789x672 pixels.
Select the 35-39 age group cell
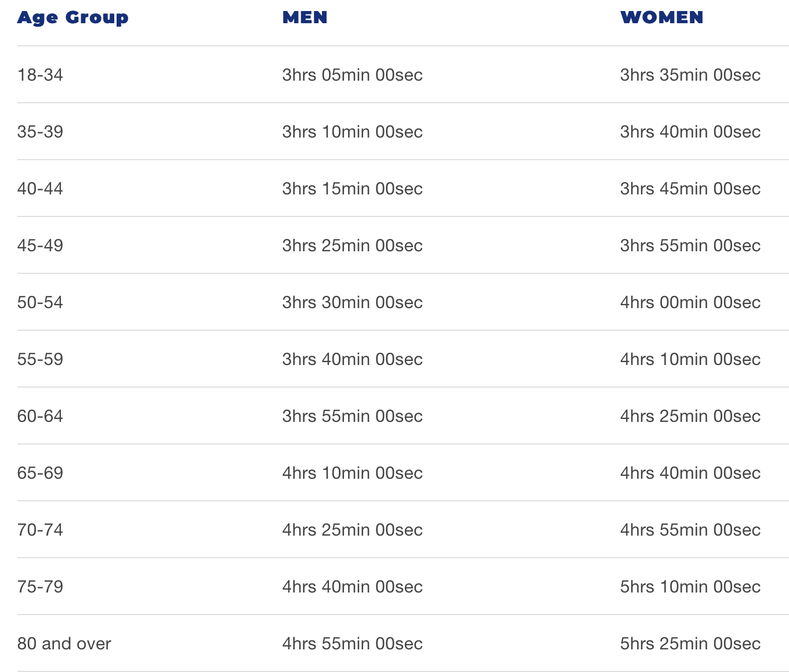click(40, 132)
